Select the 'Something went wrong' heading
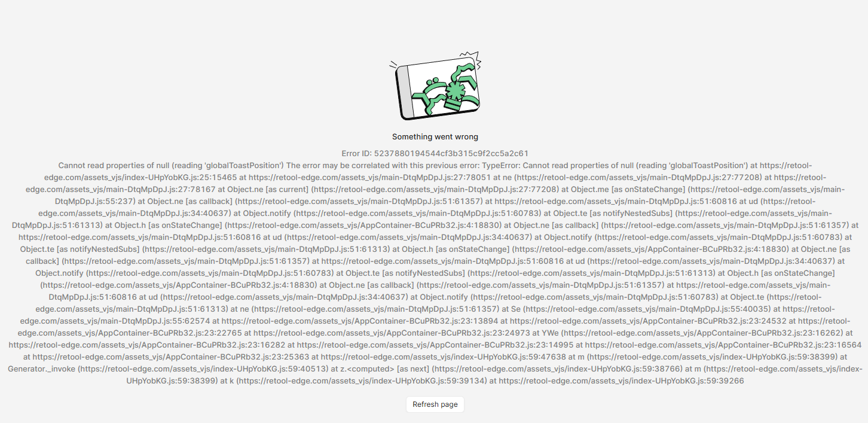The width and height of the screenshot is (868, 423). click(435, 137)
